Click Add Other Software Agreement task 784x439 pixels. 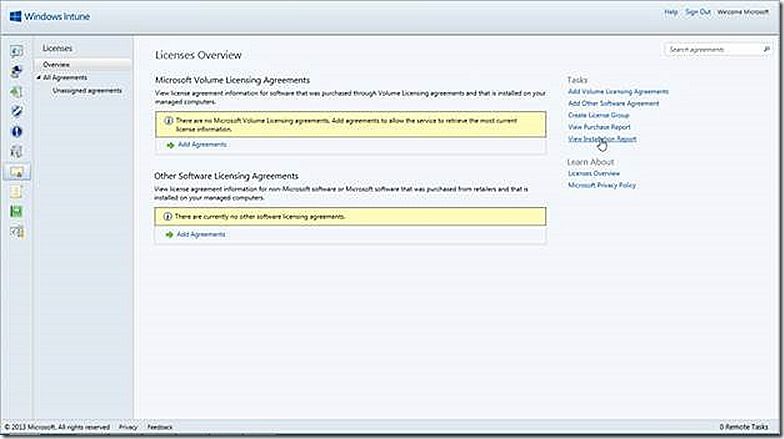coord(614,104)
